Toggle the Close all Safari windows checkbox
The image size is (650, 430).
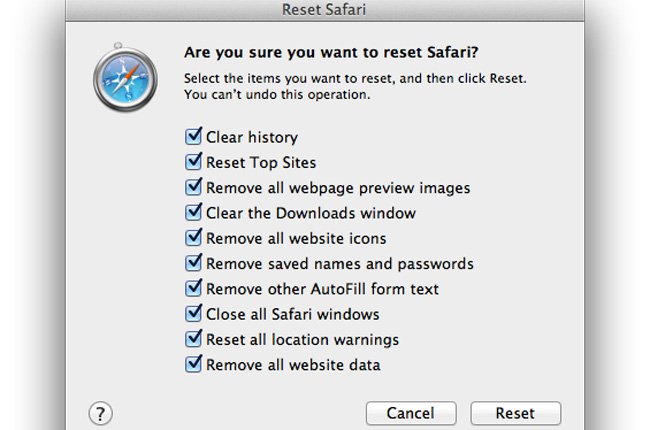click(x=194, y=315)
